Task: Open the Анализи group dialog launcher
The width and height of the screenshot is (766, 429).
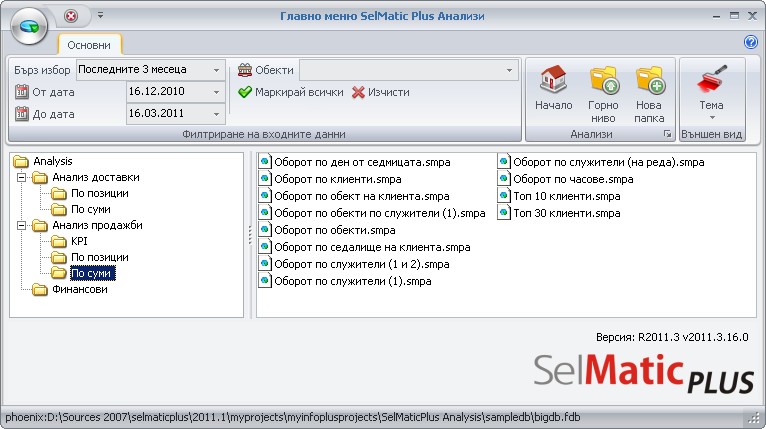Action: tap(667, 134)
